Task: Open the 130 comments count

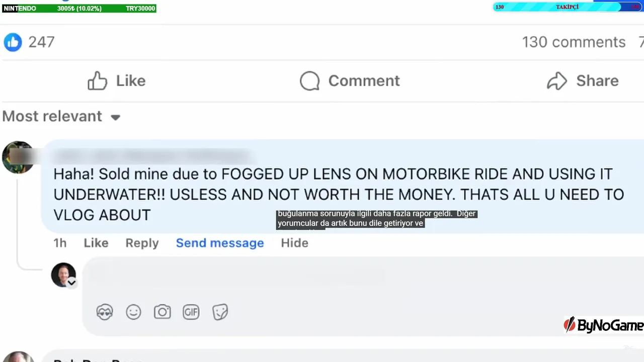Action: tap(574, 42)
